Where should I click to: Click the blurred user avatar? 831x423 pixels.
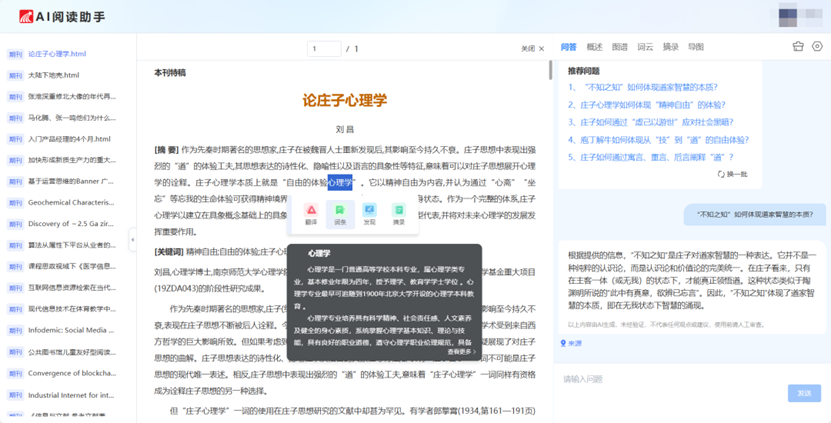(788, 16)
